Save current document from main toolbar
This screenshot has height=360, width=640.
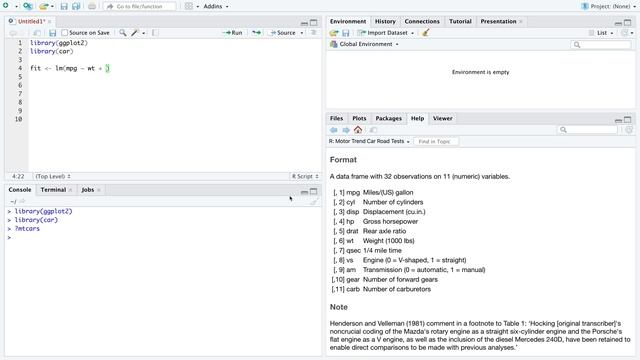64,7
